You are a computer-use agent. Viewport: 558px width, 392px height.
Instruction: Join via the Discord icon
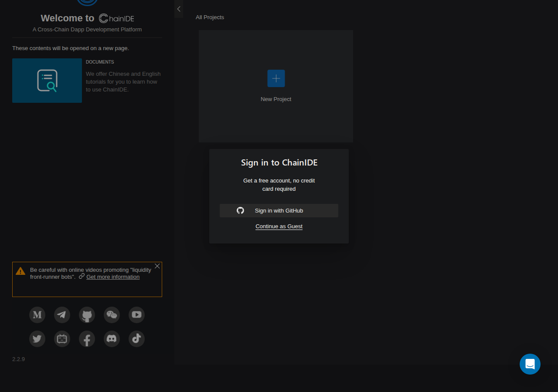pos(112,339)
